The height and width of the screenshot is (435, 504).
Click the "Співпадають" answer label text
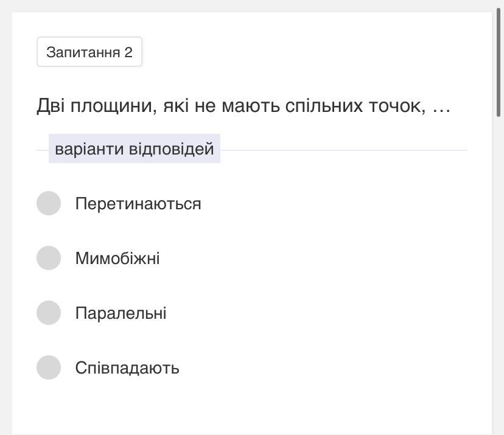[x=127, y=368]
